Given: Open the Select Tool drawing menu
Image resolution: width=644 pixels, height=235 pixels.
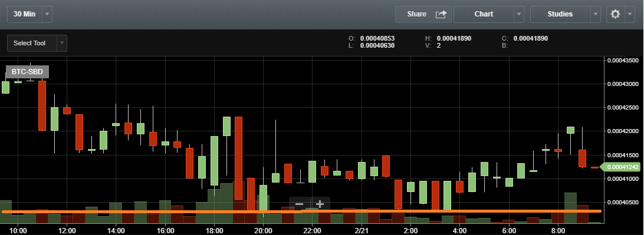Looking at the screenshot, I should 32,43.
